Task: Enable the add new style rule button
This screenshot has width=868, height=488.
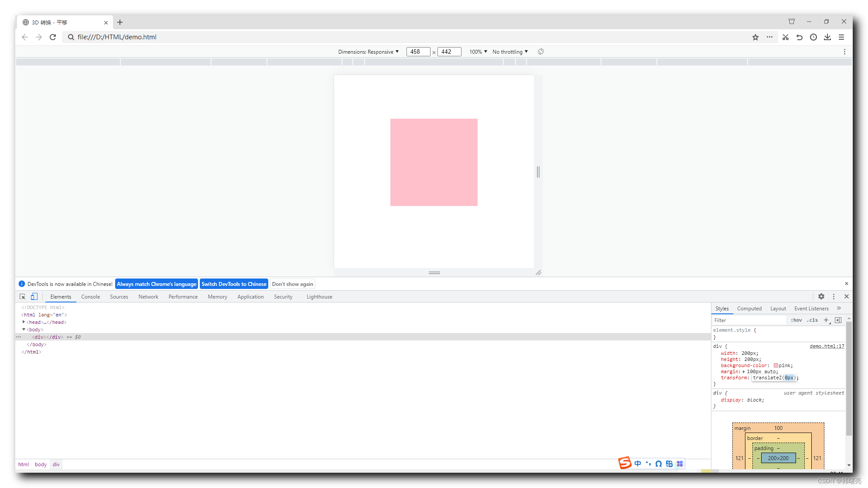Action: tap(826, 320)
